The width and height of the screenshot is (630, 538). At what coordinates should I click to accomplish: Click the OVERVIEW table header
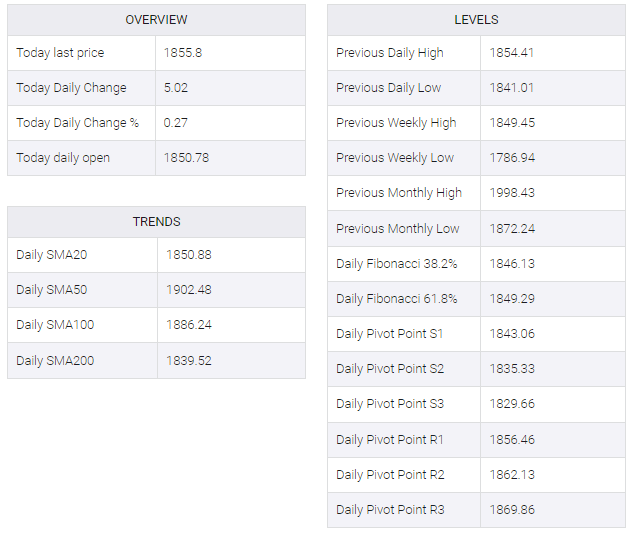pos(156,20)
